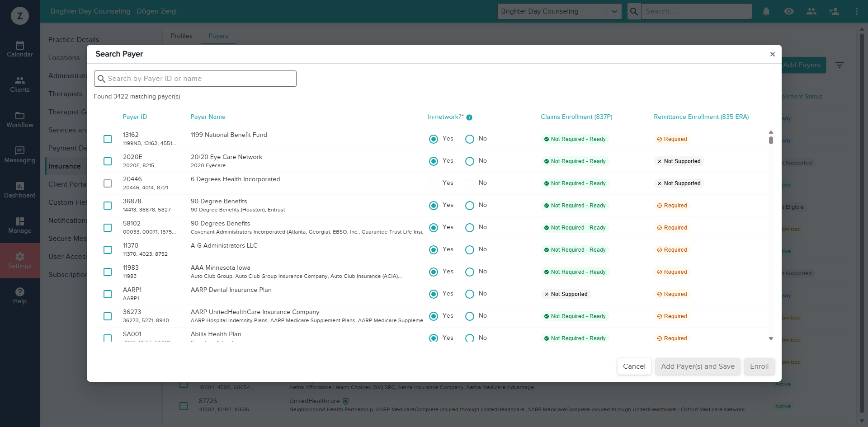Select Yes for A-G Administrators LLC
Image resolution: width=868 pixels, height=427 pixels.
click(x=434, y=250)
